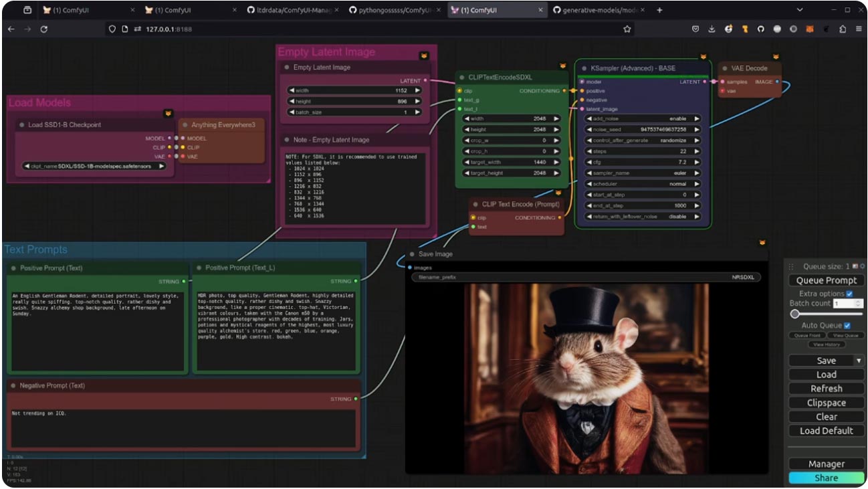Screen dimensions: 868x489
Task: Open the tab list chevron in the browser
Action: (800, 10)
